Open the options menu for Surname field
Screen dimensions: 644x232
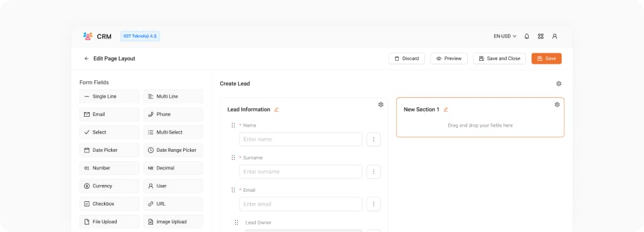coord(373,172)
